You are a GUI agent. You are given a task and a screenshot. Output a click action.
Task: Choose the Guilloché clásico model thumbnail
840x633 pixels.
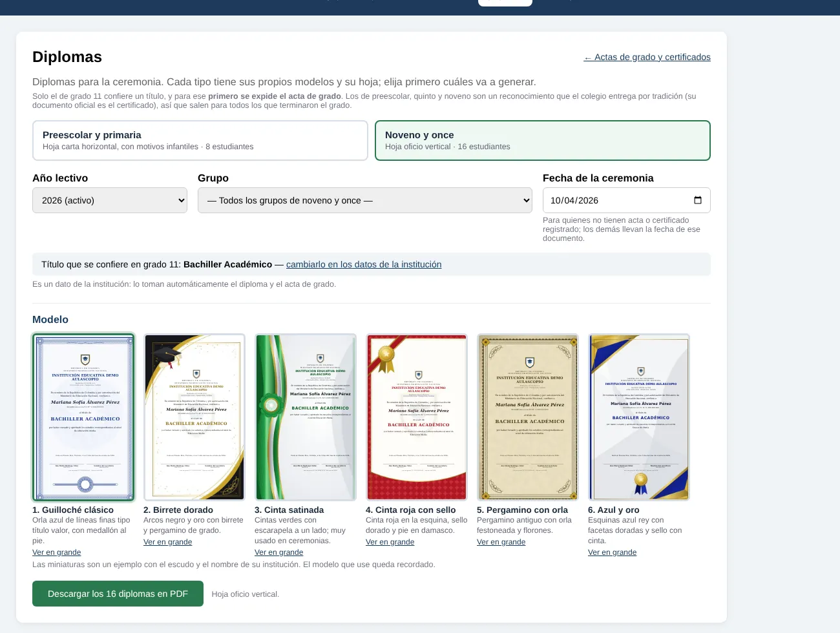pos(84,417)
